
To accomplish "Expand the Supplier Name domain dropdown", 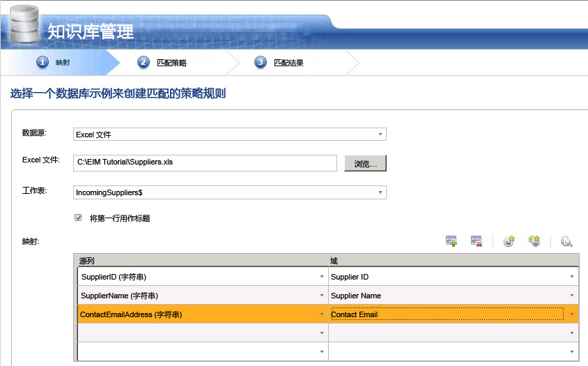I will (x=571, y=296).
